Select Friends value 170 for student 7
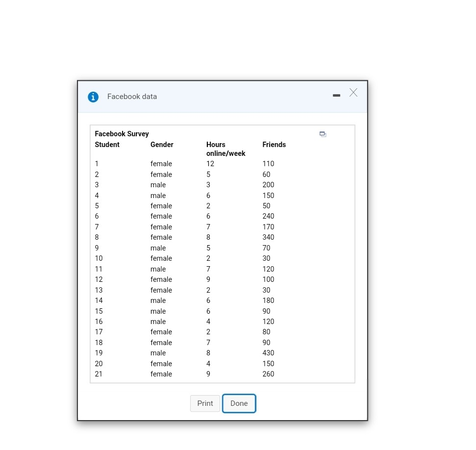Viewport: 476px width, 450px height. point(268,227)
